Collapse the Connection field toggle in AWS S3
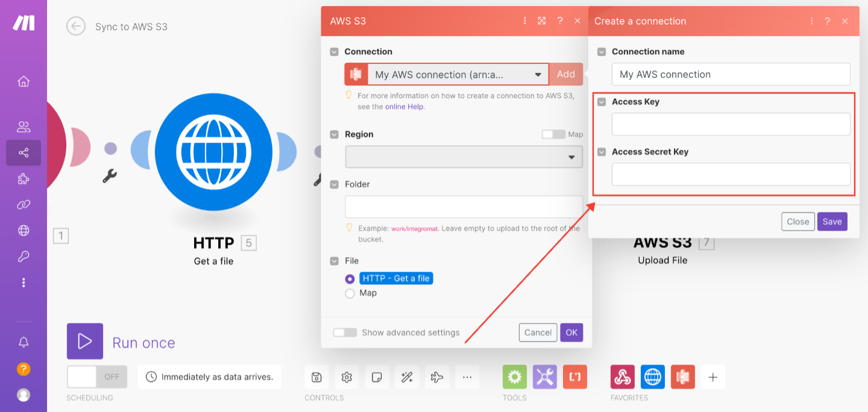 pos(334,52)
